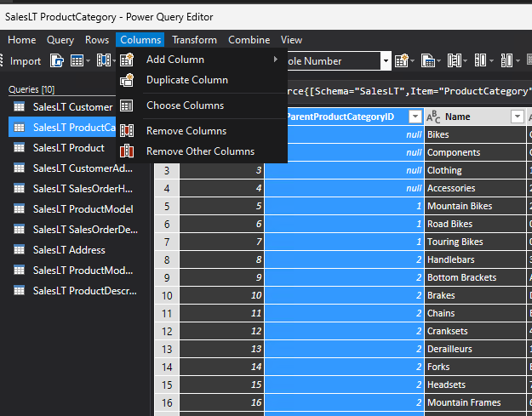The width and height of the screenshot is (532, 416).
Task: Select the SalesLT ProductDescr... query
Action: 78,291
